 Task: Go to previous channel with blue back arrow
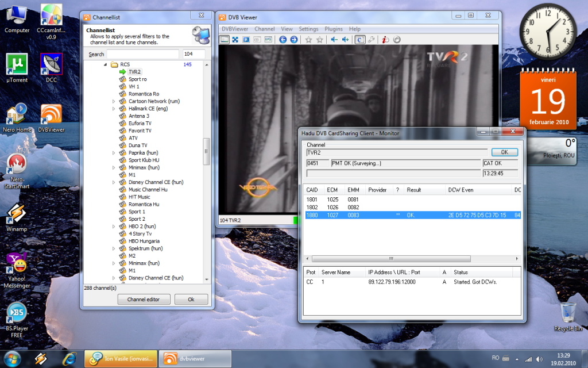[x=283, y=40]
